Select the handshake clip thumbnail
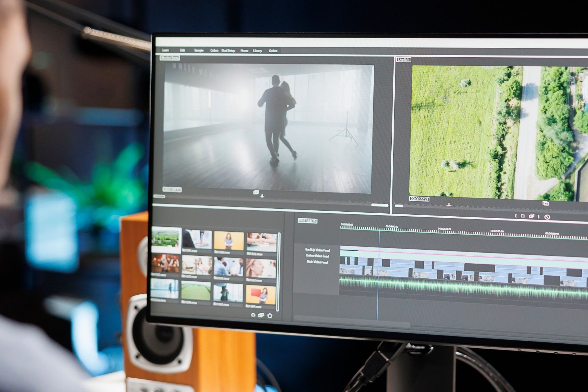588x392 pixels. pos(262,242)
